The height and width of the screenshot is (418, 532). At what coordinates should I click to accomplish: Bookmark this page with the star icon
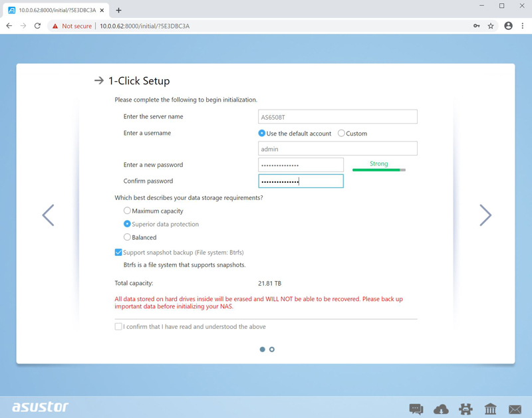pyautogui.click(x=491, y=26)
